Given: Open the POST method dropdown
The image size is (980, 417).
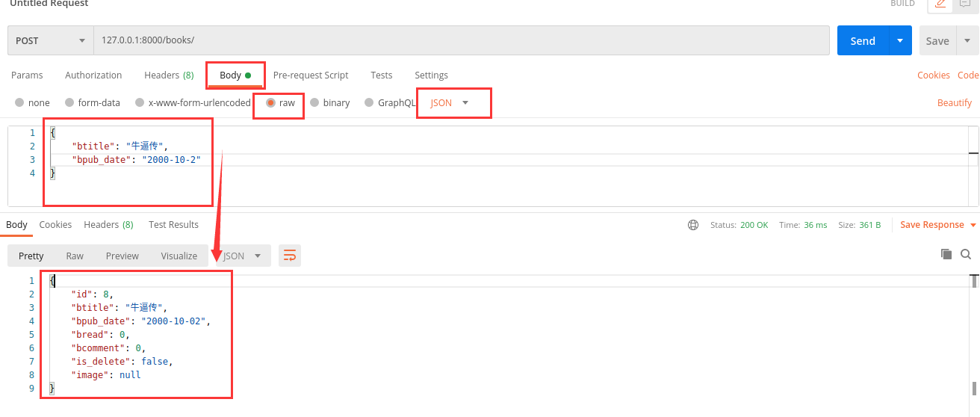Looking at the screenshot, I should pyautogui.click(x=50, y=40).
